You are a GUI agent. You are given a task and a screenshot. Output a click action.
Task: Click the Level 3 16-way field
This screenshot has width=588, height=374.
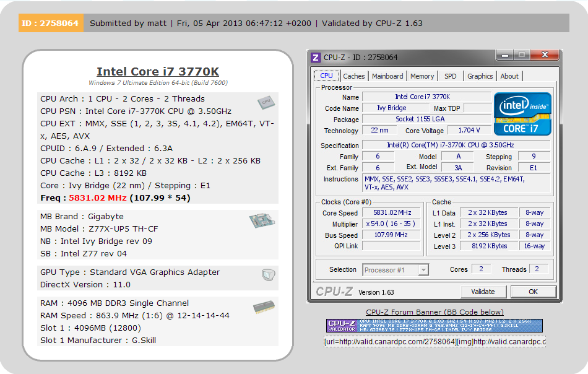pyautogui.click(x=534, y=246)
